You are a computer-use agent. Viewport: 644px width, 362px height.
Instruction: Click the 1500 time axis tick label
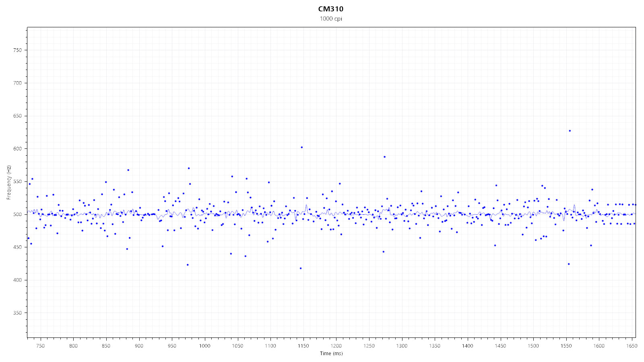533,346
